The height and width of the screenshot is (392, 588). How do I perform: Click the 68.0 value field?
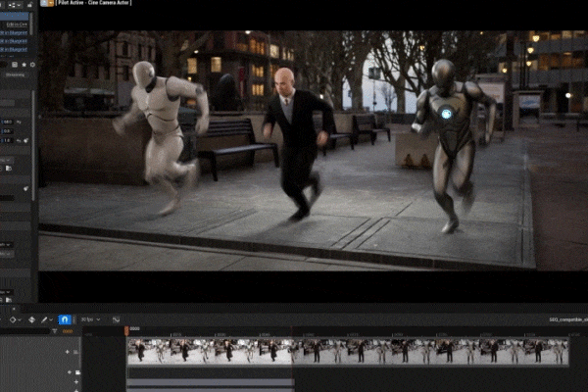coord(8,122)
